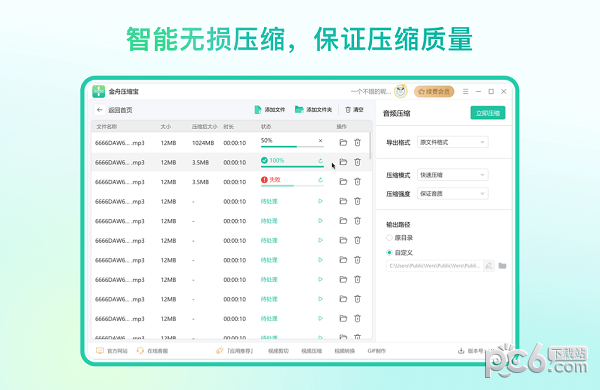
Task: Click the file list vertical scrollbar
Action: click(x=370, y=146)
